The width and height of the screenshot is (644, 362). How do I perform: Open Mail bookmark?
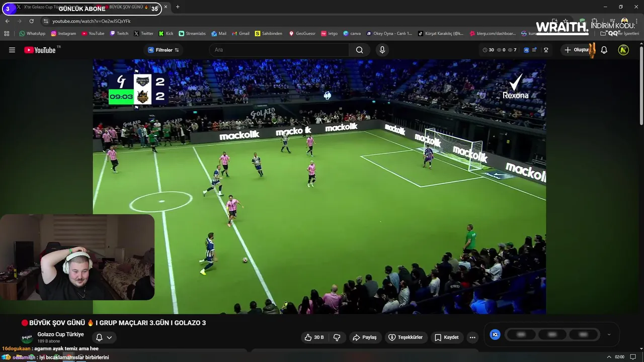219,34
